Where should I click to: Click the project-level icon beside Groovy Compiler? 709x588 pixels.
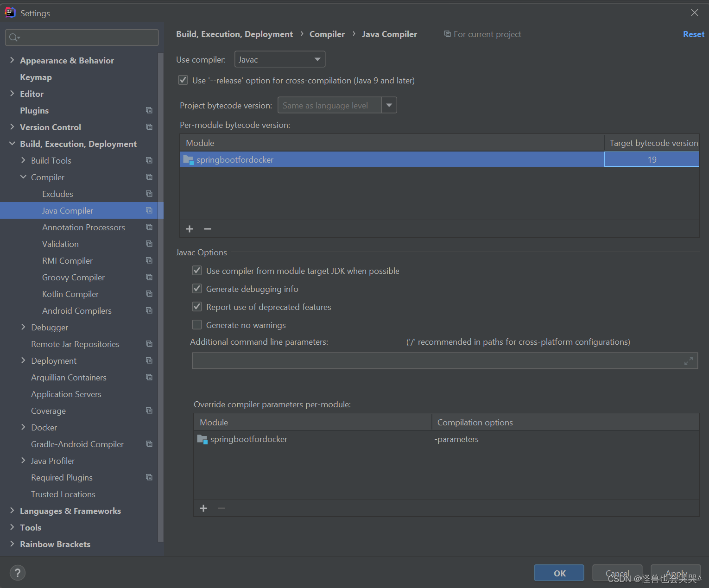[149, 277]
